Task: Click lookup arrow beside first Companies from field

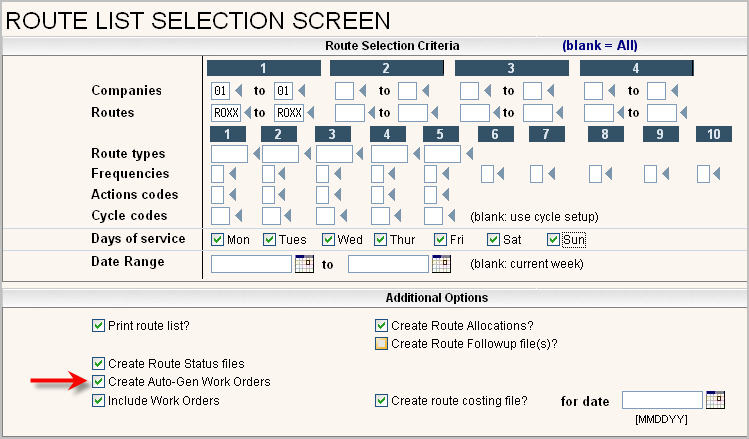Action: point(238,91)
